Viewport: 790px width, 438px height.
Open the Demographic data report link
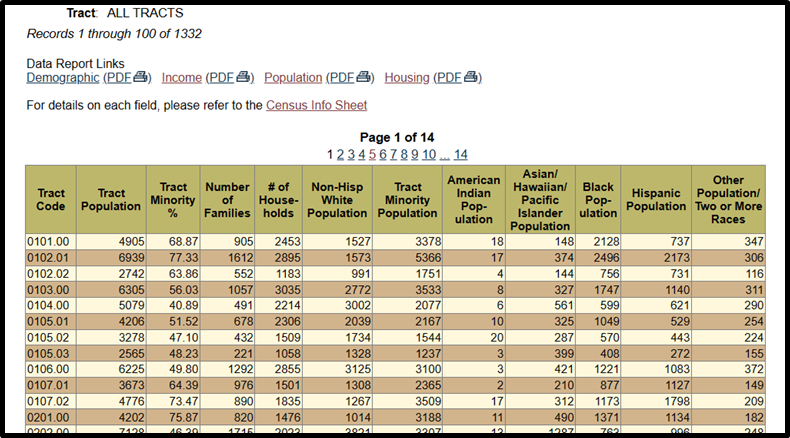62,78
